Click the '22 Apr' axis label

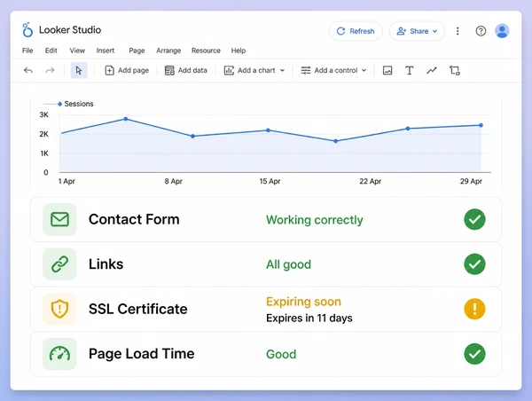(370, 181)
